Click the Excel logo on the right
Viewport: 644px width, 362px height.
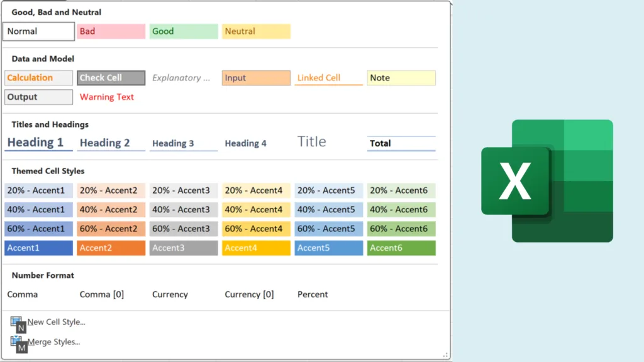pos(547,181)
